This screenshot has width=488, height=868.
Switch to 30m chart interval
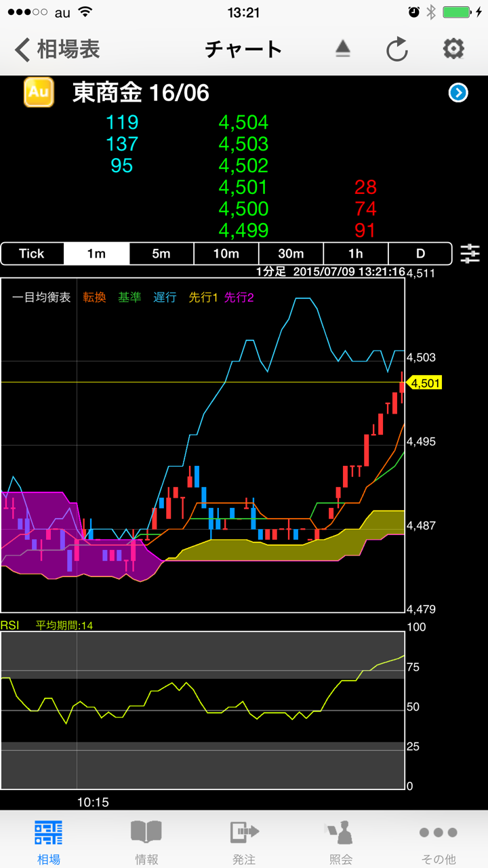291,254
